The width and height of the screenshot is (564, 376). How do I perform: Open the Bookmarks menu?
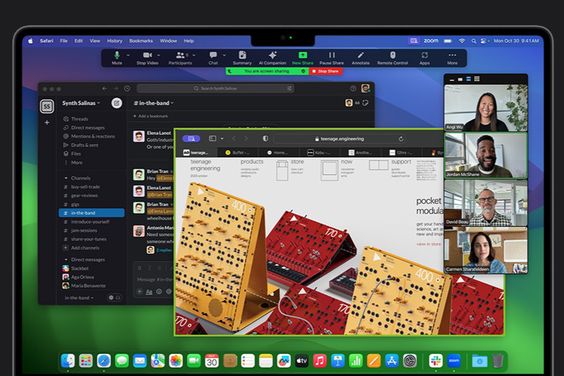141,41
